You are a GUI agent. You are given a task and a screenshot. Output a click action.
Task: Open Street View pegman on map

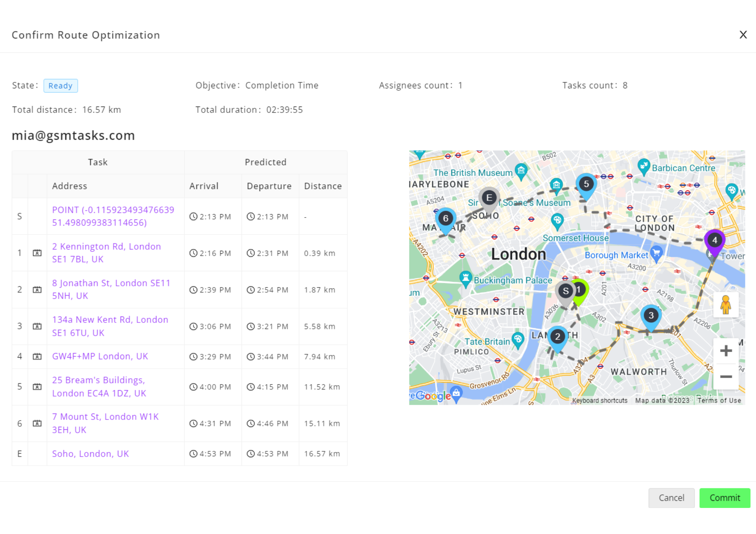click(725, 305)
